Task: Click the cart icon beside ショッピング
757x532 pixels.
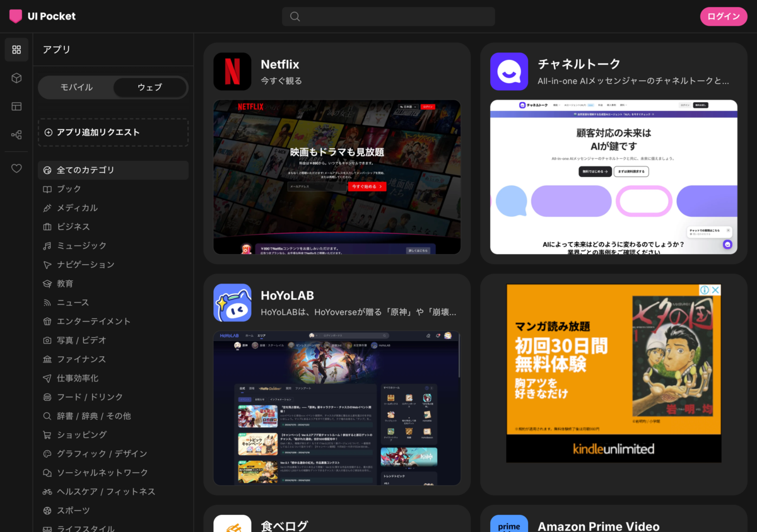Action: coord(47,435)
